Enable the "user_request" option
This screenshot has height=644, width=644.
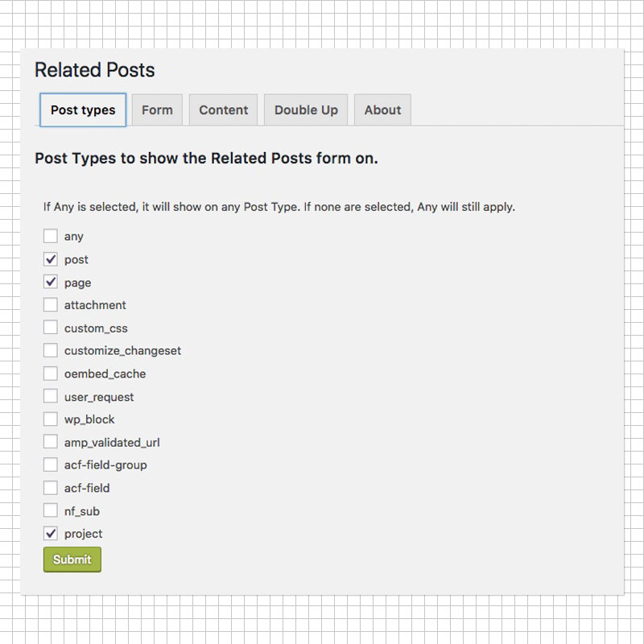click(x=50, y=396)
